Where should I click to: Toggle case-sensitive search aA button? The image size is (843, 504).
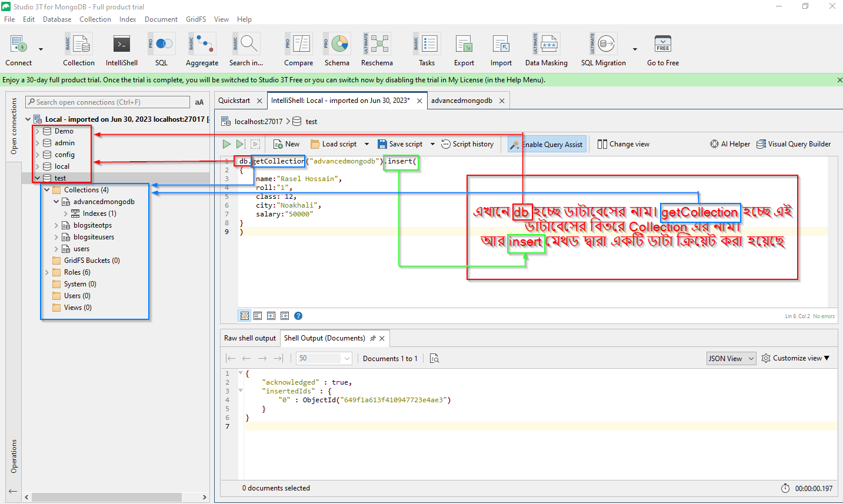tap(199, 102)
